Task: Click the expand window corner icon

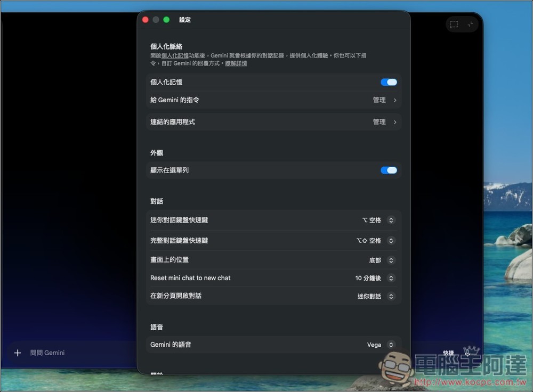Action: pos(468,24)
